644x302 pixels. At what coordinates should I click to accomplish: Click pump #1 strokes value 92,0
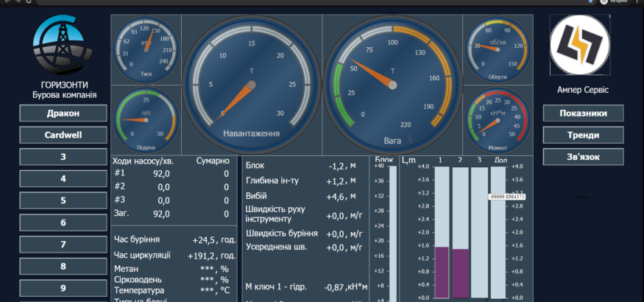161,174
